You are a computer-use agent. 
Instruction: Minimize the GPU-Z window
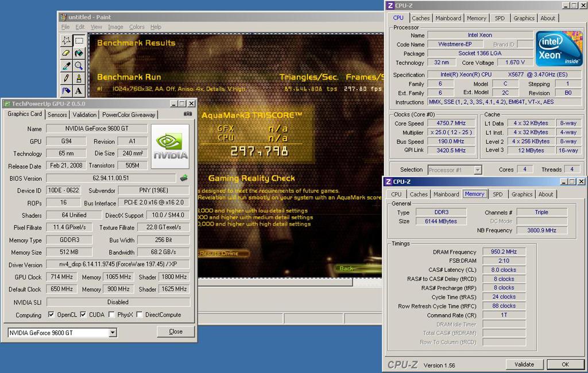[x=173, y=103]
